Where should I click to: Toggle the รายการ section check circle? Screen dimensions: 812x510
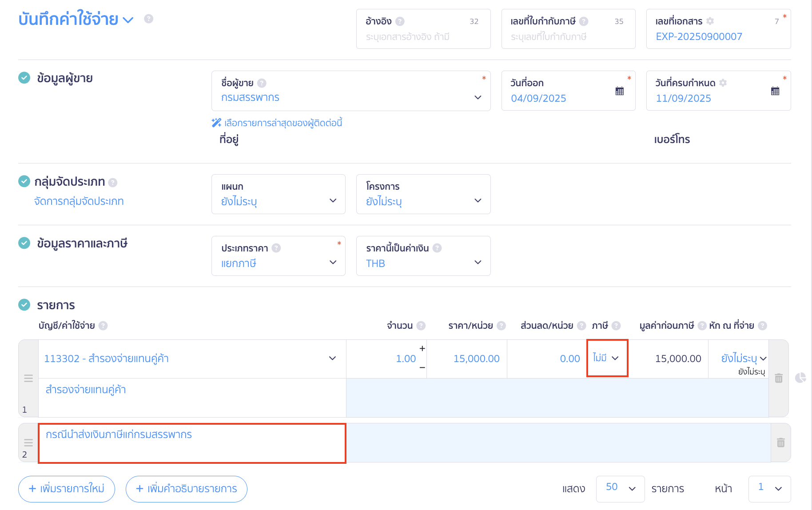coord(24,305)
